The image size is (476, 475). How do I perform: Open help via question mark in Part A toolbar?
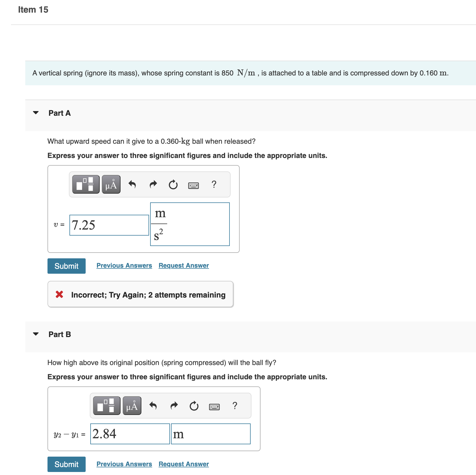[x=214, y=184]
